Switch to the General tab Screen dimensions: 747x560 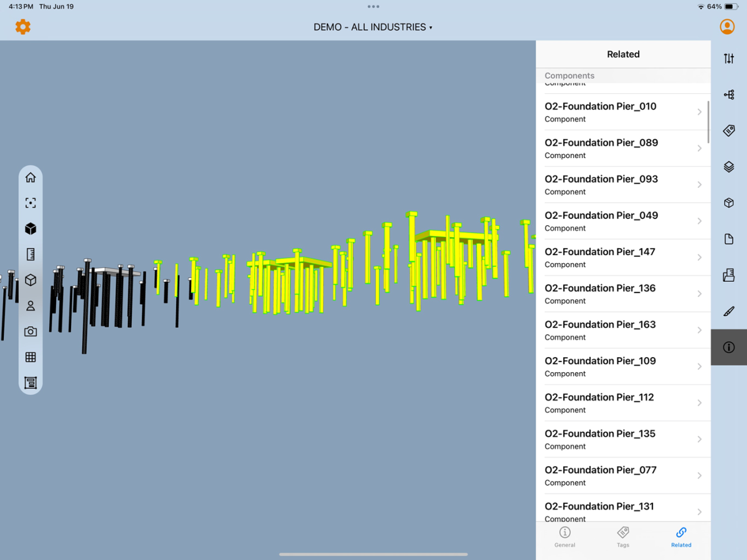click(x=565, y=537)
